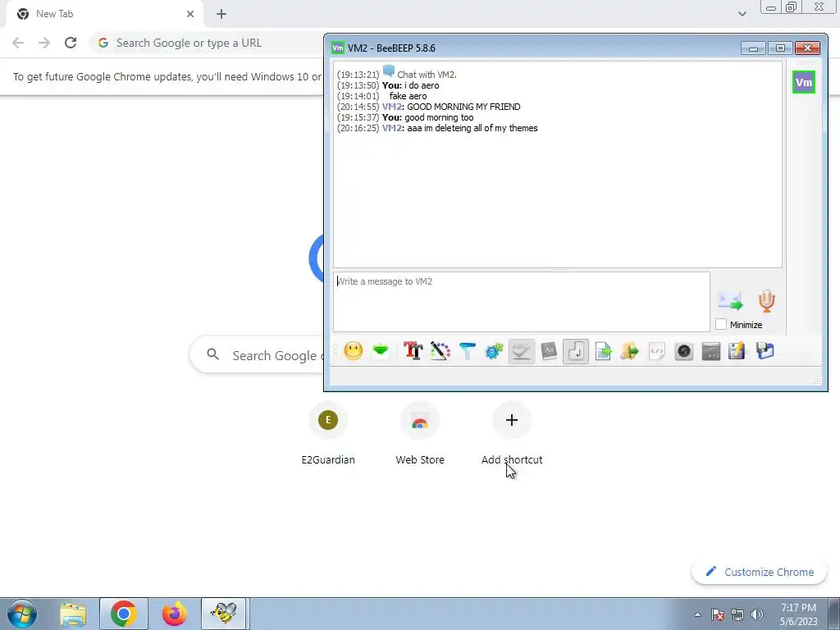
Task: Open the emoticons smiley picker
Action: (x=353, y=351)
